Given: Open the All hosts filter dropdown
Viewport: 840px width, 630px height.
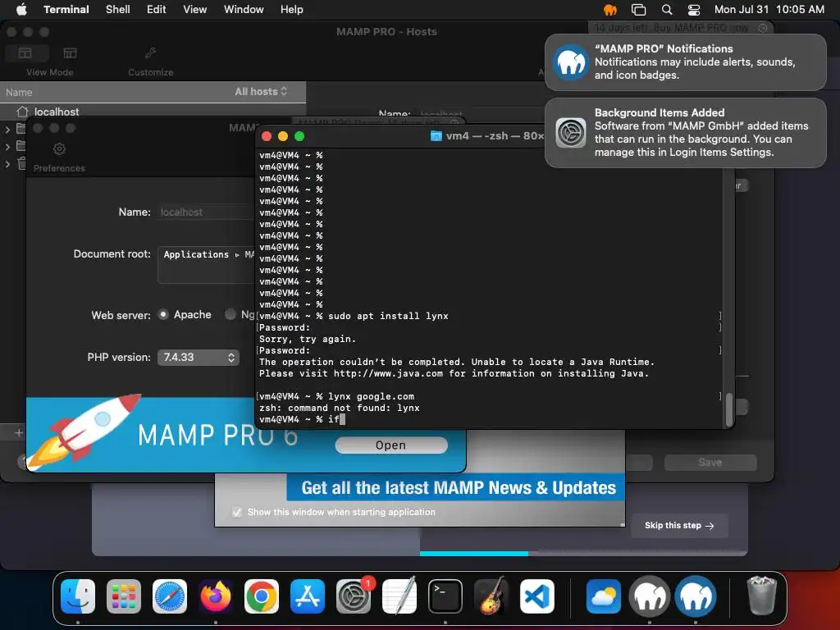Looking at the screenshot, I should (261, 92).
